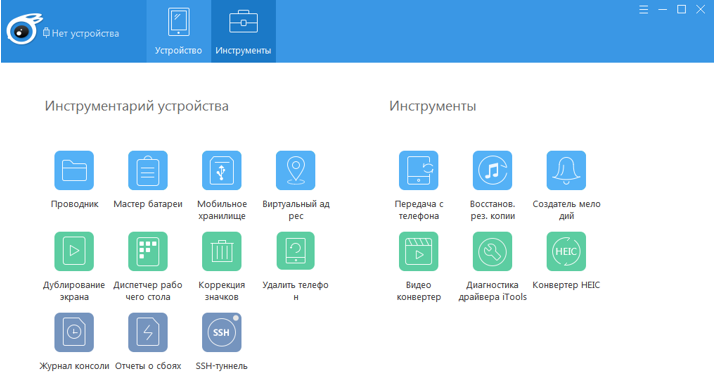This screenshot has height=383, width=715.
Task: Open the Проводник file explorer tool
Action: tap(74, 171)
